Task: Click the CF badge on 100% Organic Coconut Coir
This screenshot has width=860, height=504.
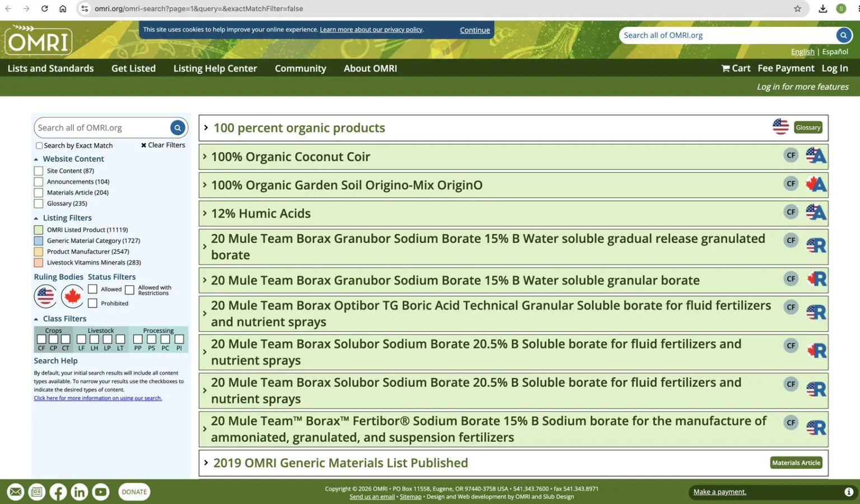Action: click(791, 156)
